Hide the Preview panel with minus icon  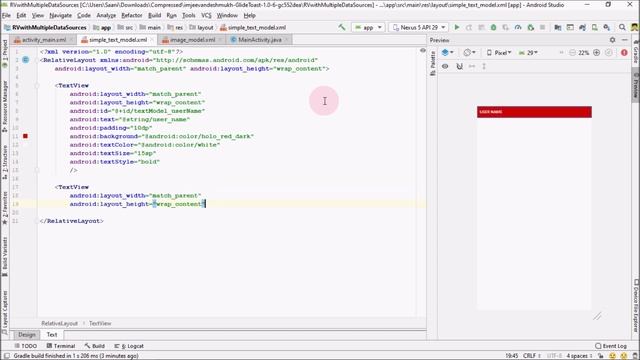click(624, 40)
